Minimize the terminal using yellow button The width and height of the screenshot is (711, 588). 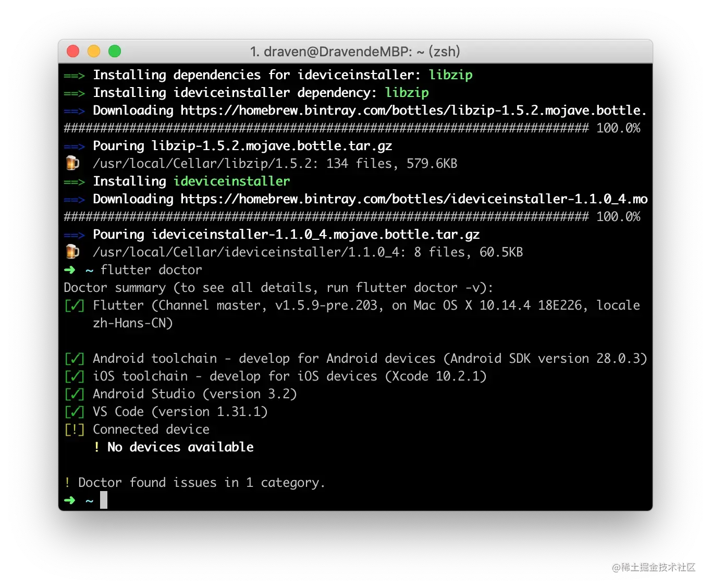94,51
